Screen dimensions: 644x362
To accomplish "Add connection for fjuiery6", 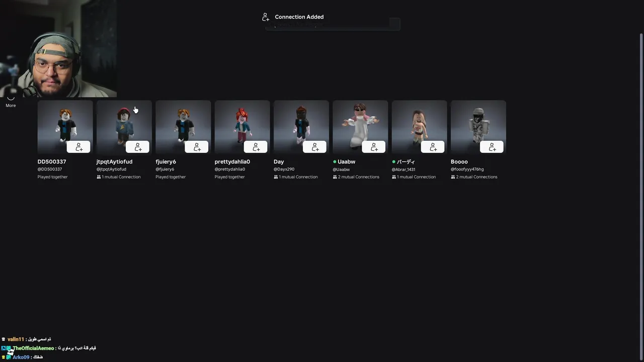I will point(197,147).
